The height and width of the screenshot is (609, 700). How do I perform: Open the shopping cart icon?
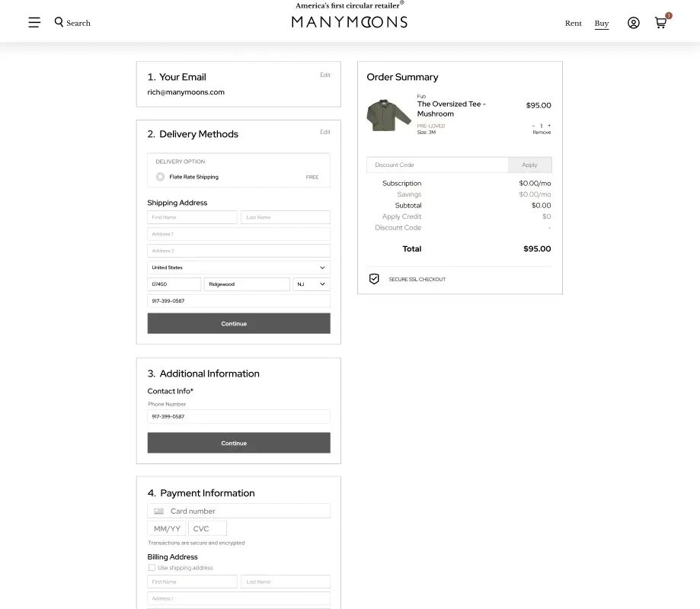coord(660,23)
